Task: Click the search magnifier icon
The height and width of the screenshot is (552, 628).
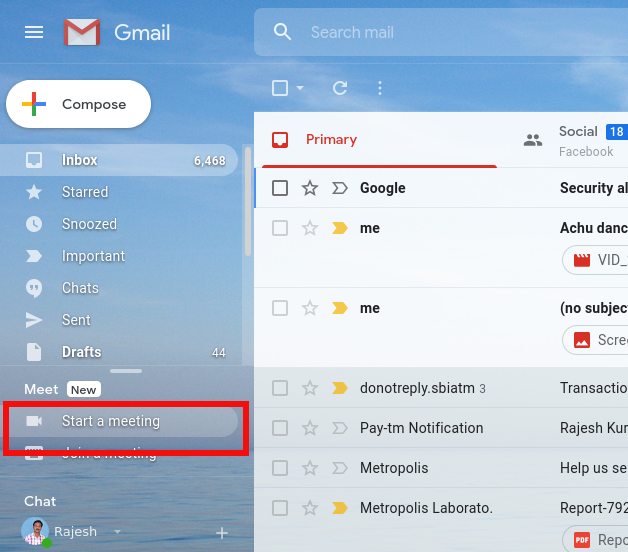Action: [x=282, y=32]
